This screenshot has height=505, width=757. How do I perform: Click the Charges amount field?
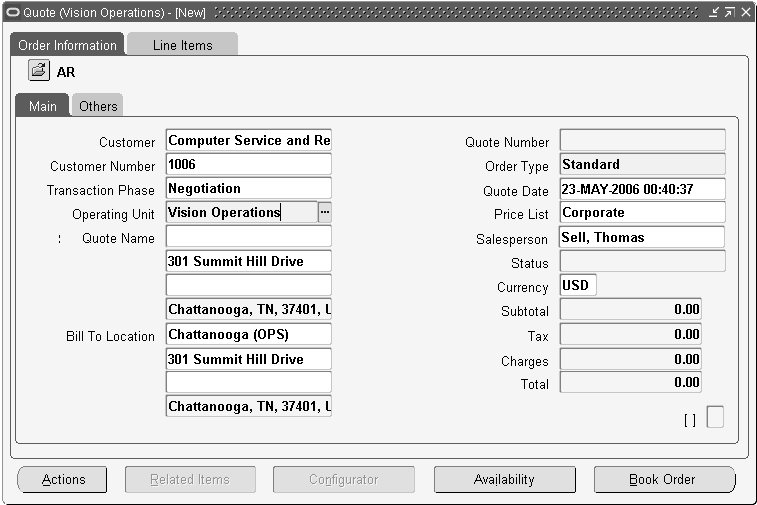(631, 359)
